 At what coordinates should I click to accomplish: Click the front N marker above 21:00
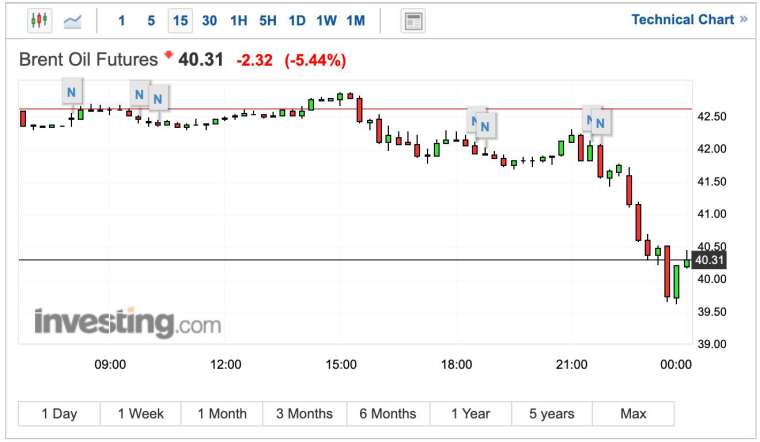point(601,123)
